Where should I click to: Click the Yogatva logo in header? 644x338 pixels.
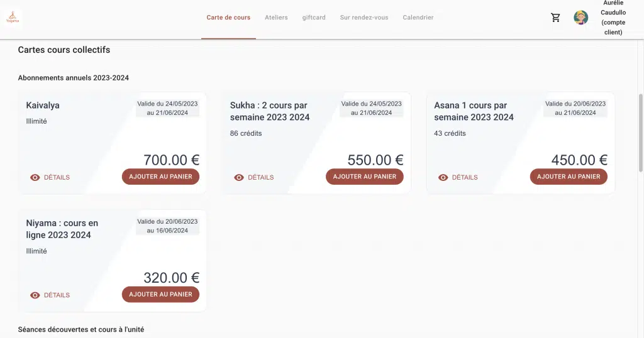(x=13, y=18)
